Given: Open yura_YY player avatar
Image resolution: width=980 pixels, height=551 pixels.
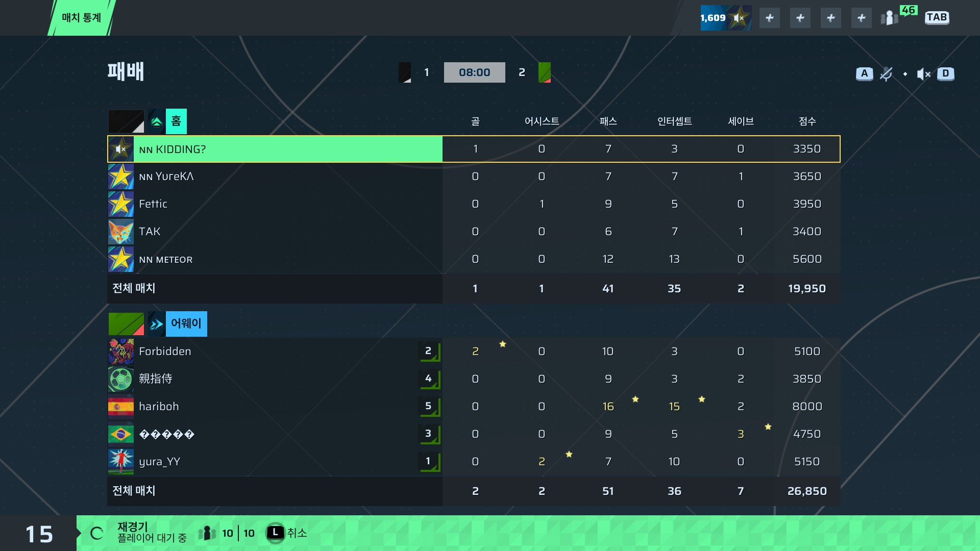Looking at the screenshot, I should tap(121, 462).
